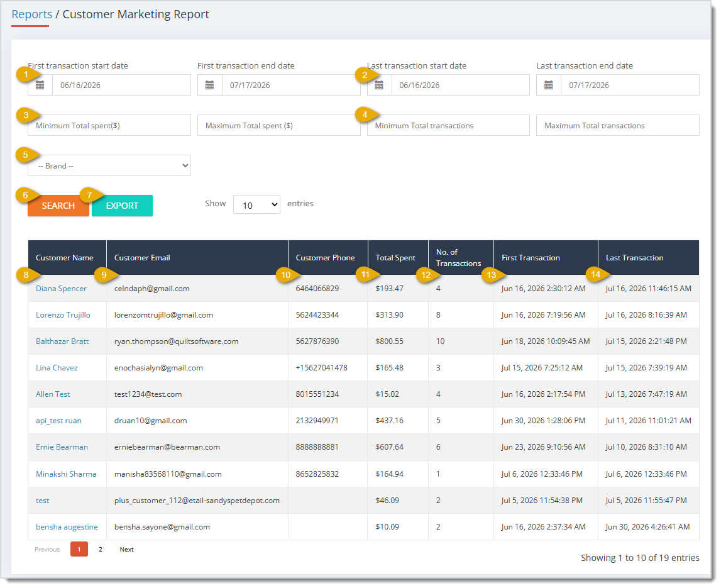
Task: Open customer Balthazar Bratt
Action: point(62,341)
